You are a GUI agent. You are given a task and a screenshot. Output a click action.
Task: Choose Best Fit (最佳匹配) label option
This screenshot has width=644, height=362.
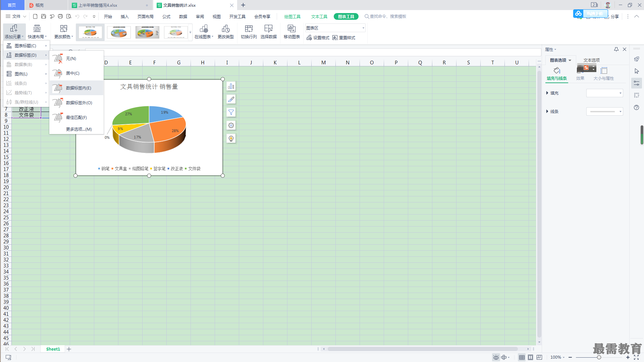[76, 117]
